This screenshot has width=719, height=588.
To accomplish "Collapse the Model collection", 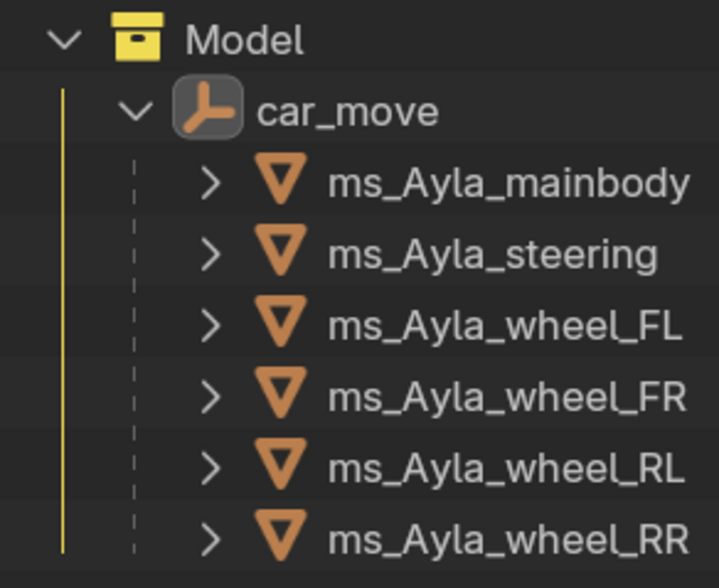I will (x=65, y=40).
